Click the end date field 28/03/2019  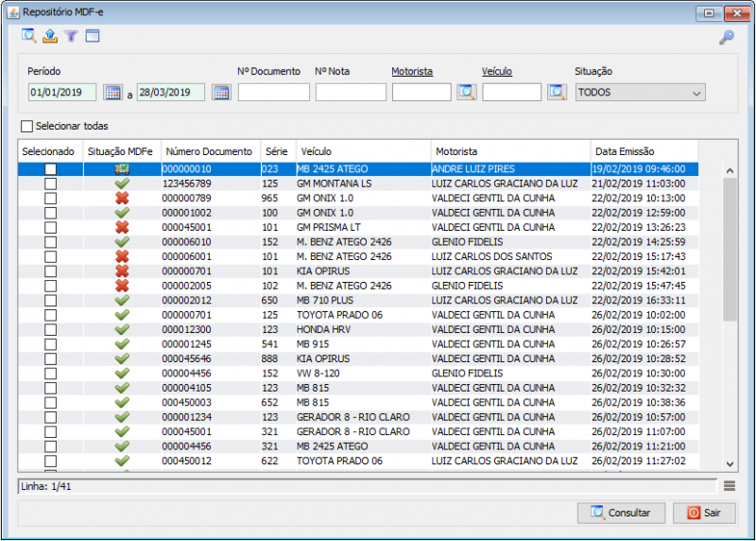click(171, 92)
